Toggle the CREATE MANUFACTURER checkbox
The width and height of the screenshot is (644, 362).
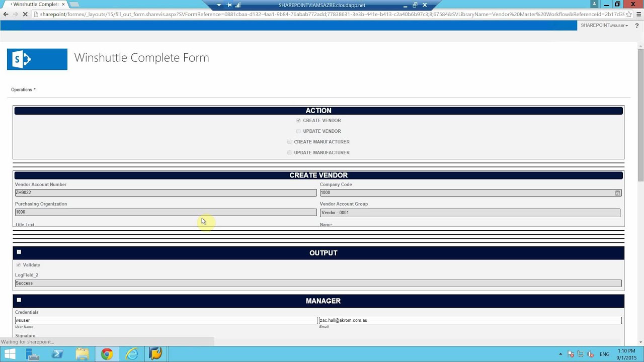click(289, 142)
